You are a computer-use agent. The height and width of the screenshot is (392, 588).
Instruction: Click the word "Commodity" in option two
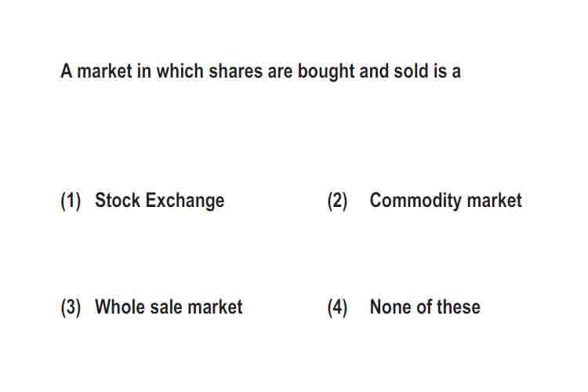416,201
